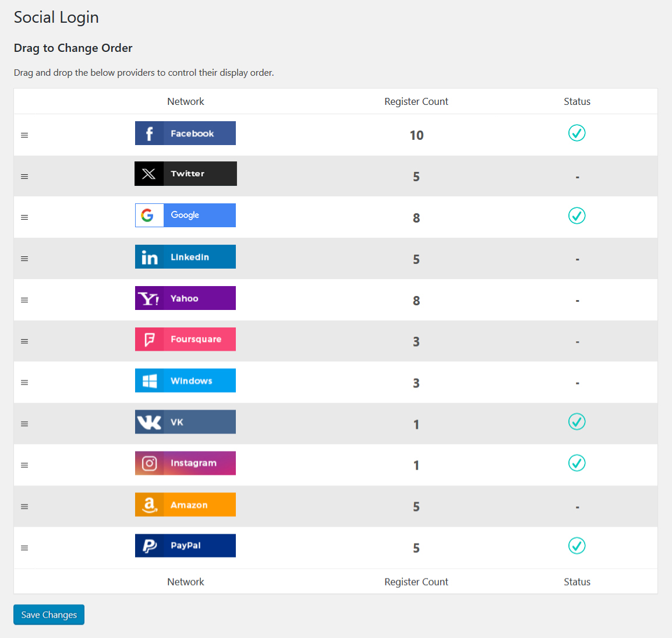Click the Twitter X provider button
This screenshot has height=638, width=672.
(x=186, y=174)
